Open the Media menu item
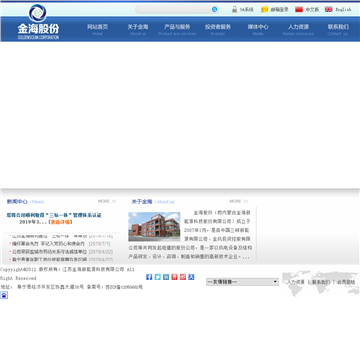Screen dimensions: 360x360 point(258,29)
